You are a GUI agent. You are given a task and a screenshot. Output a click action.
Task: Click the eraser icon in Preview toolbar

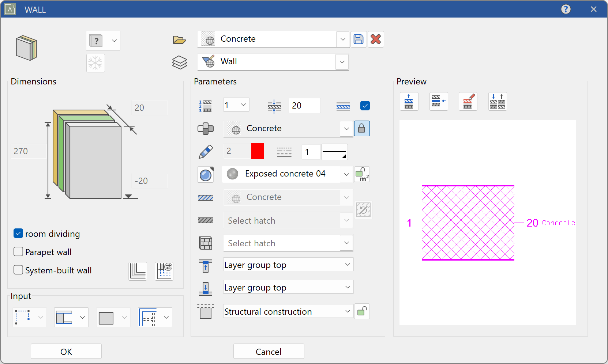pyautogui.click(x=468, y=102)
